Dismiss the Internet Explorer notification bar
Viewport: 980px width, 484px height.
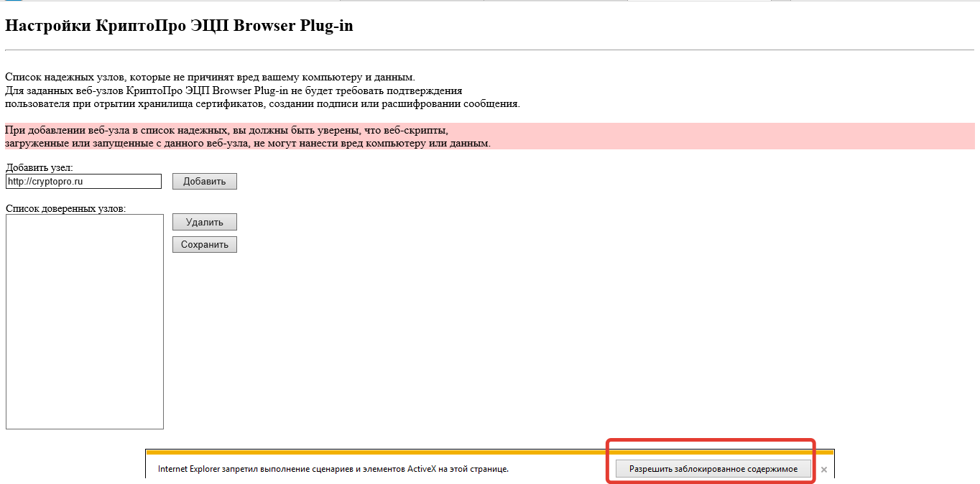(824, 470)
